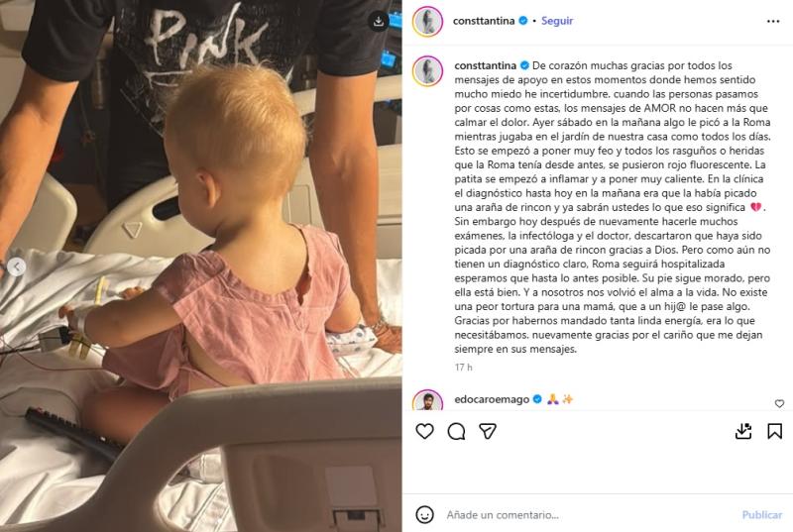
Task: Click Seguir to follow consttantina
Action: tap(557, 21)
